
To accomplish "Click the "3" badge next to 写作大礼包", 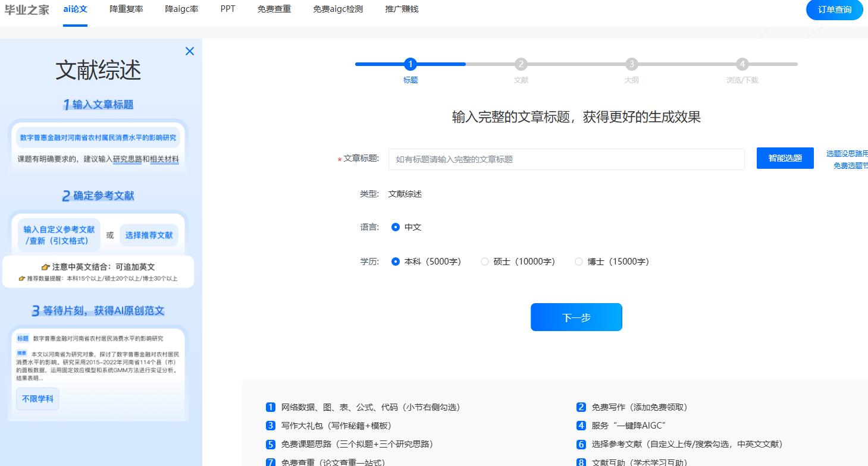I will 271,426.
